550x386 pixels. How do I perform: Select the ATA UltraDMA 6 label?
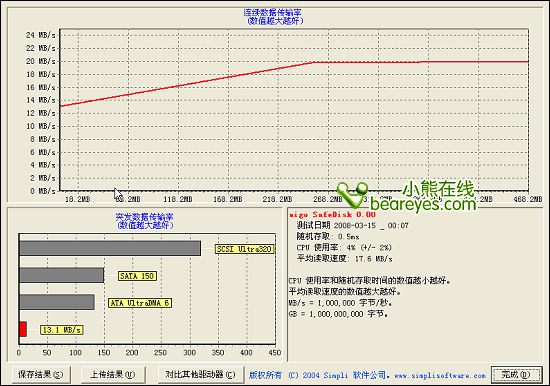pyautogui.click(x=140, y=303)
